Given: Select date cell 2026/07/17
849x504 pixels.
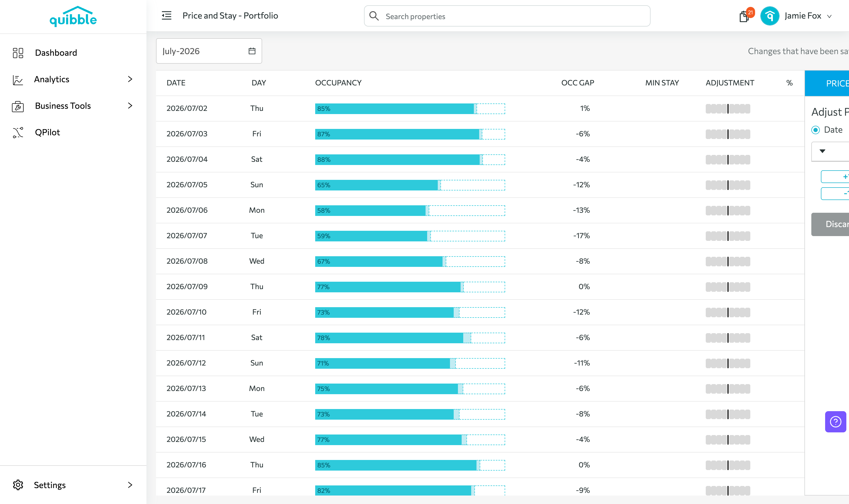Looking at the screenshot, I should point(186,490).
